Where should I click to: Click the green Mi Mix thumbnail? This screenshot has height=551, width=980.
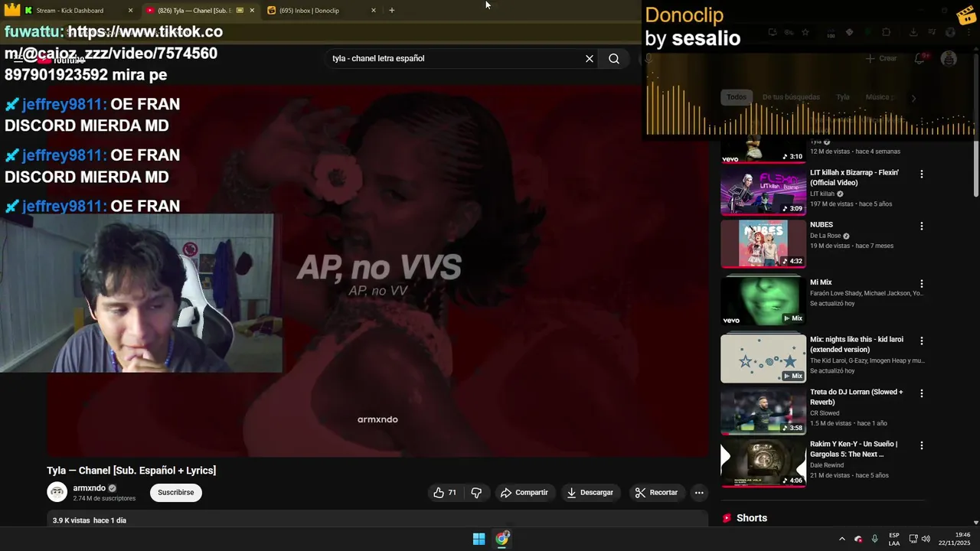coord(763,302)
